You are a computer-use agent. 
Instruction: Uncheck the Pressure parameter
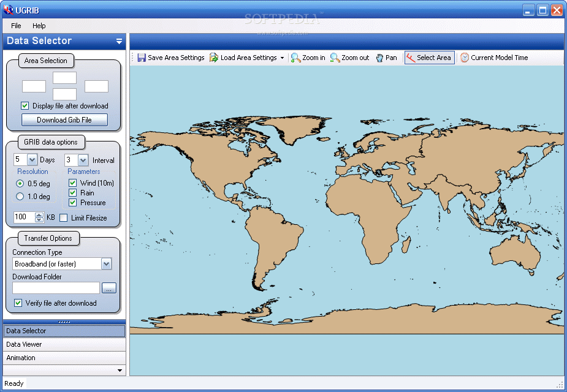pos(73,203)
